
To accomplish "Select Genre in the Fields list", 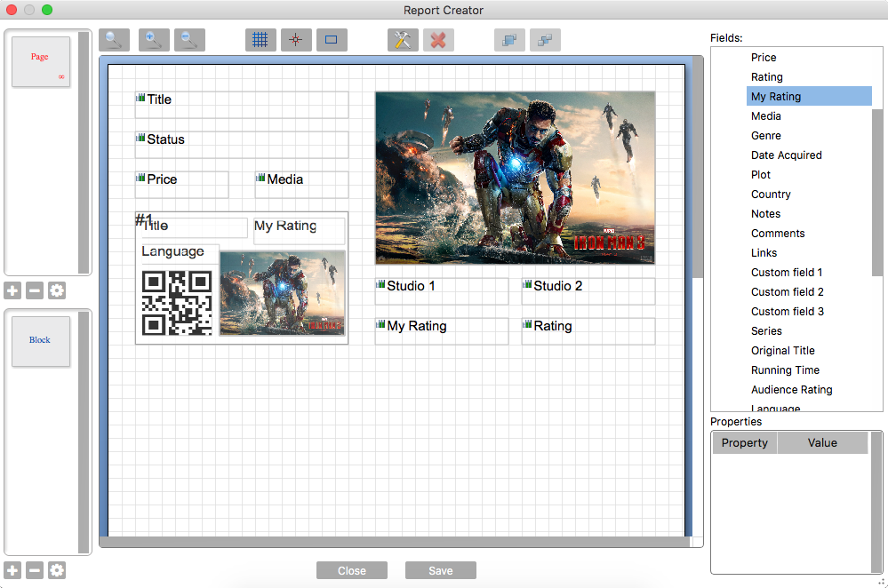I will (x=765, y=136).
